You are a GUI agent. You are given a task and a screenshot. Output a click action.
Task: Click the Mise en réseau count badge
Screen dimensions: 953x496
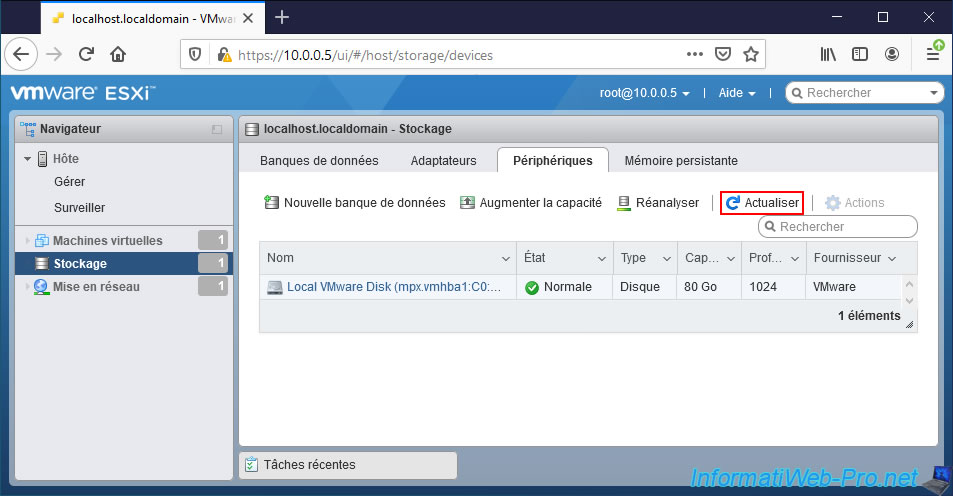tap(213, 286)
